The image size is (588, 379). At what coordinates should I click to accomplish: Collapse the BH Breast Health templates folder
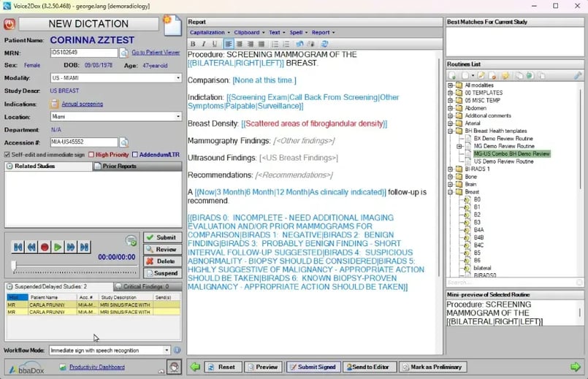tap(451, 131)
